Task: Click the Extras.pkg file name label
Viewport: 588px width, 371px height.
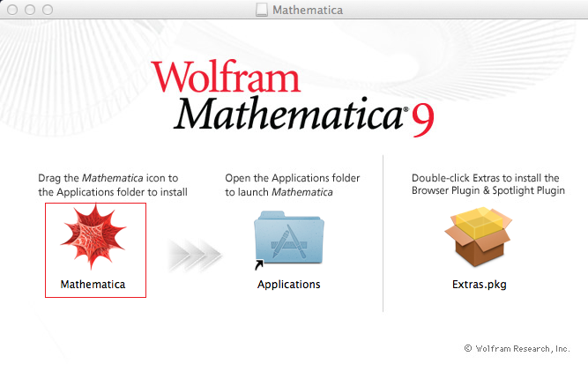Action: (x=480, y=285)
